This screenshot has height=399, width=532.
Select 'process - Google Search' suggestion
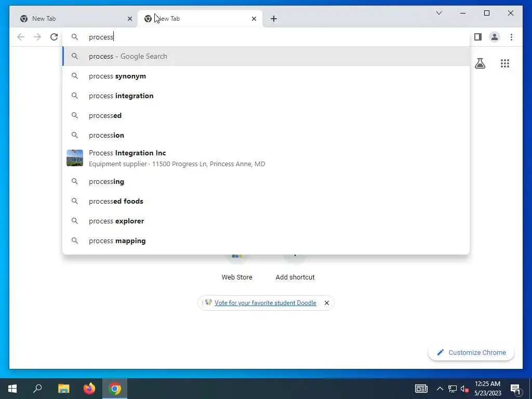(x=267, y=56)
